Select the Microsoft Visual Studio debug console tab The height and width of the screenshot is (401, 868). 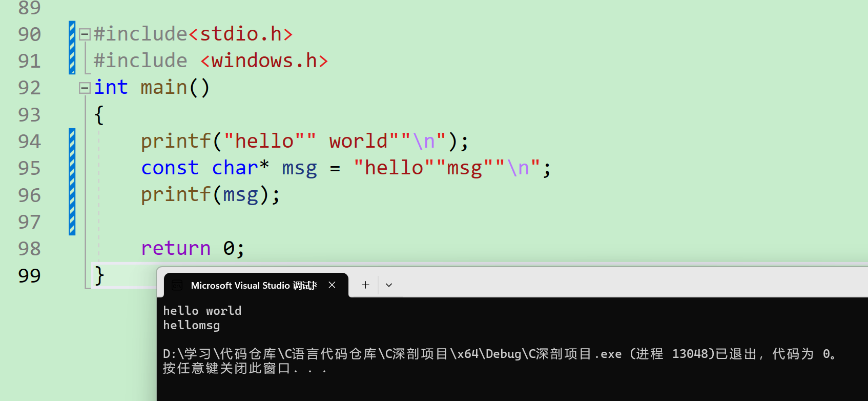click(x=256, y=285)
